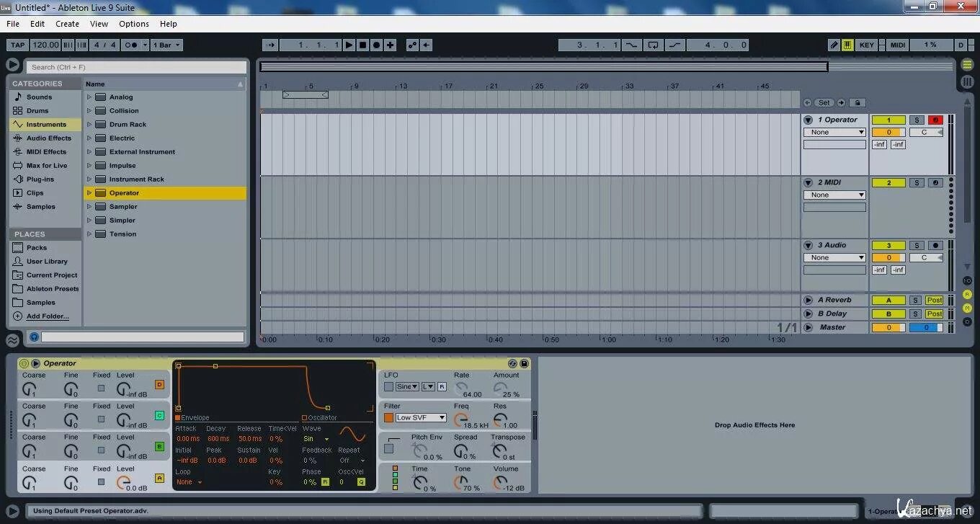Open the Options menu
The height and width of the screenshot is (524, 980).
tap(134, 24)
